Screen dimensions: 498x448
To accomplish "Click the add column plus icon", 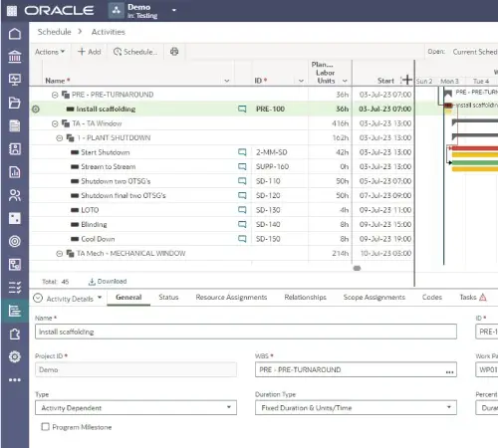I will (406, 80).
